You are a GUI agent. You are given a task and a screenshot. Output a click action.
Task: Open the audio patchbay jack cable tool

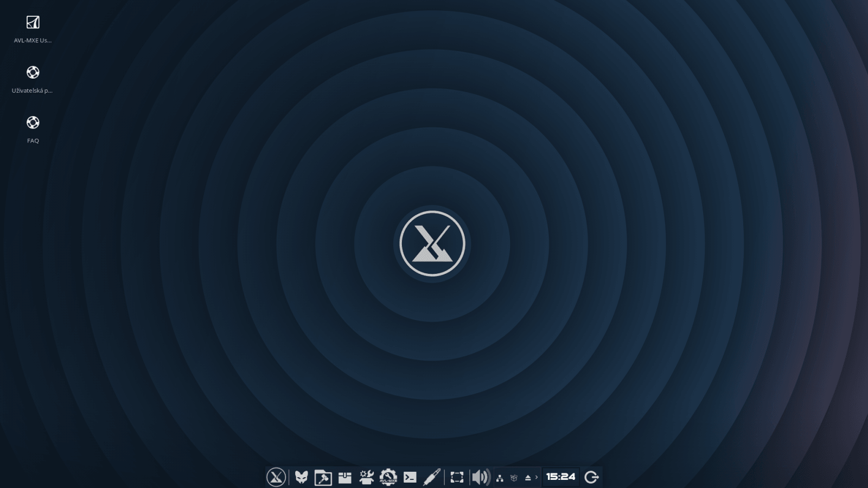pyautogui.click(x=431, y=477)
